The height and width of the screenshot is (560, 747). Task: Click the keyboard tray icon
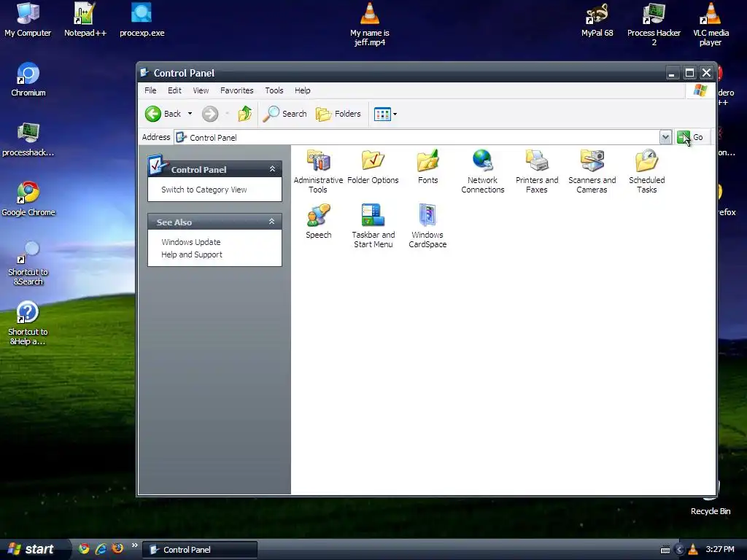point(665,550)
